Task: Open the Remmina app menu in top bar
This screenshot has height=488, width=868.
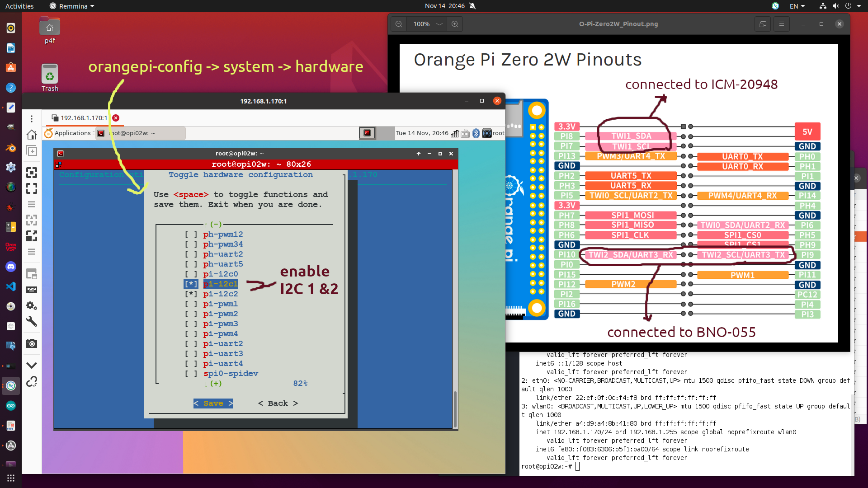Action: 72,6
